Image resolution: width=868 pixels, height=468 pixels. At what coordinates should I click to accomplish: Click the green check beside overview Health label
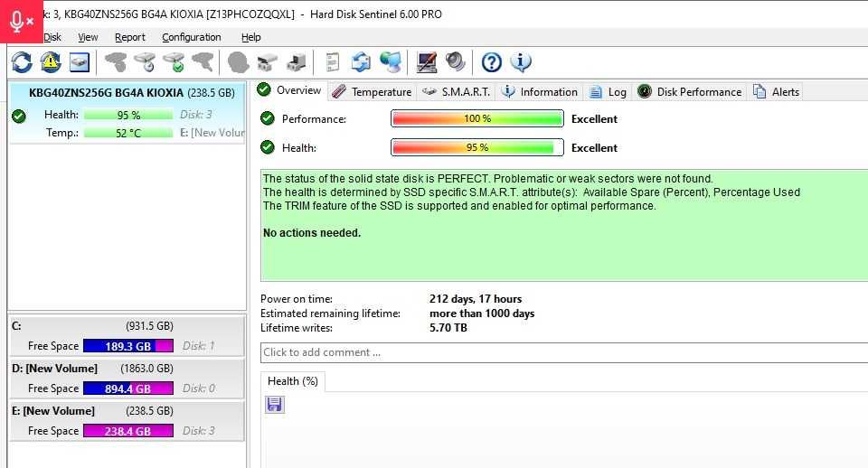(x=268, y=147)
